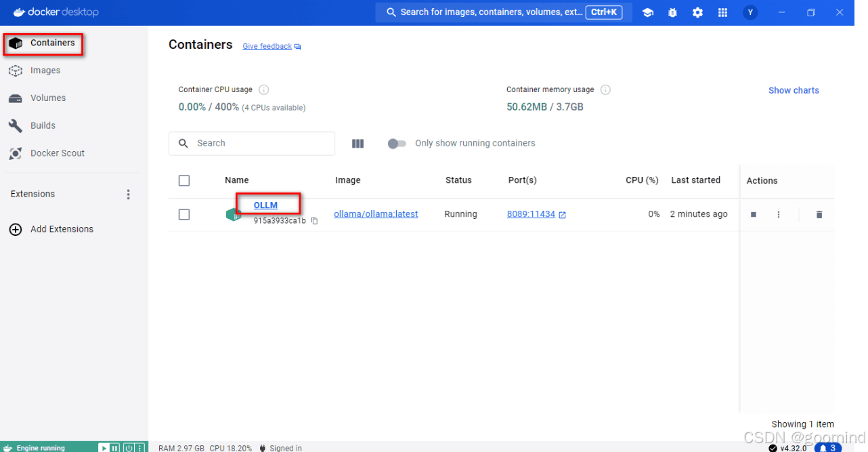Pause the Docker engine
868x452 pixels.
tap(115, 447)
